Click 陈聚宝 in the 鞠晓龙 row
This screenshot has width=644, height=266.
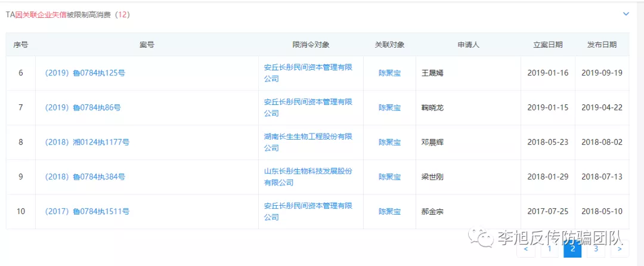coord(390,107)
